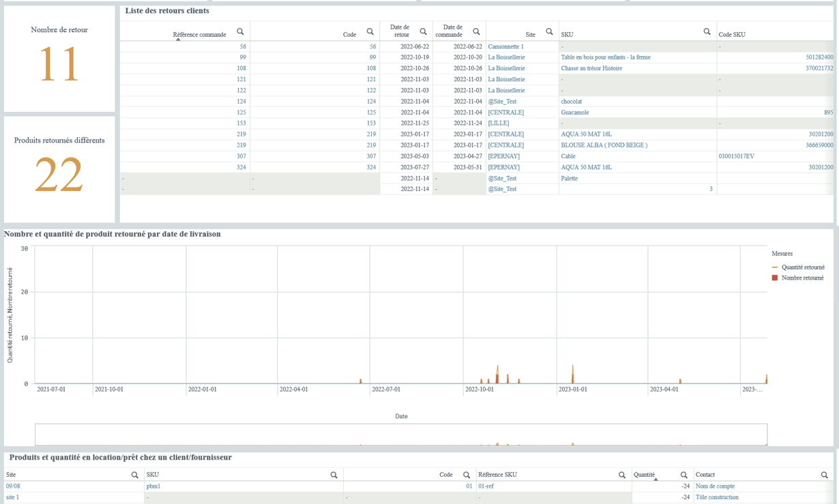Click the Quantité retourné legend swatch
839x504 pixels.
(775, 267)
